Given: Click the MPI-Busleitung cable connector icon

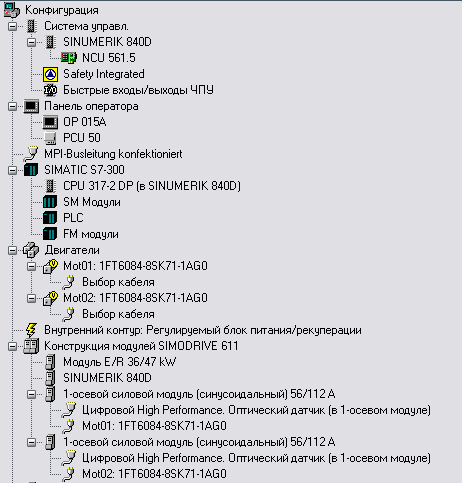Looking at the screenshot, I should click(31, 154).
